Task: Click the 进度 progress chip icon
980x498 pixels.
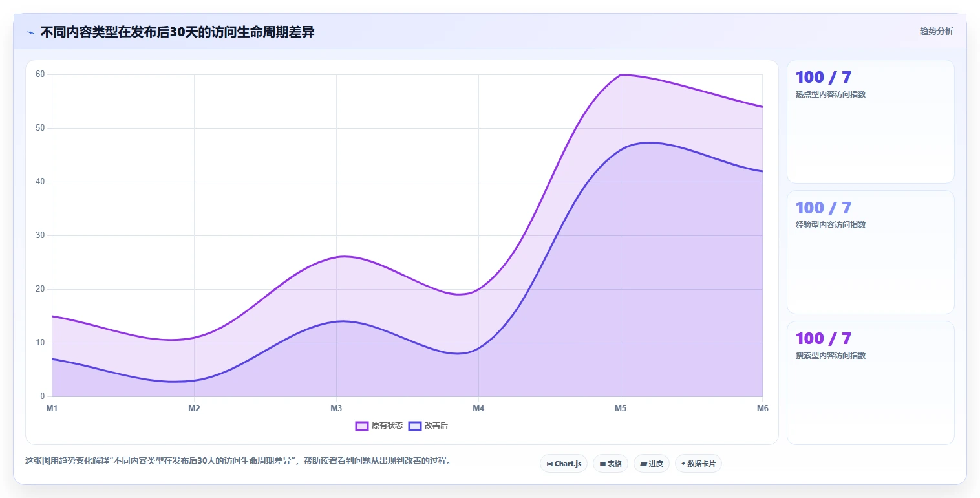Action: click(x=643, y=464)
